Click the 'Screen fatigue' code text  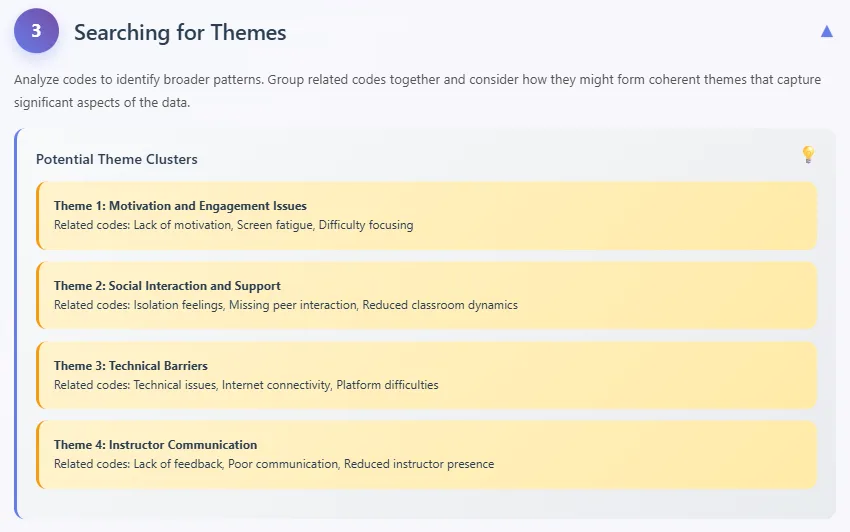point(275,225)
